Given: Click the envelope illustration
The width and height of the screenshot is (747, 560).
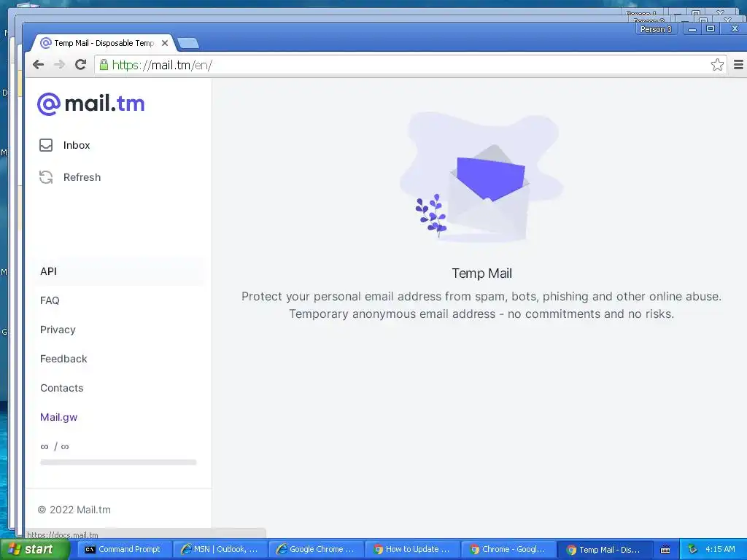Looking at the screenshot, I should pos(481,178).
